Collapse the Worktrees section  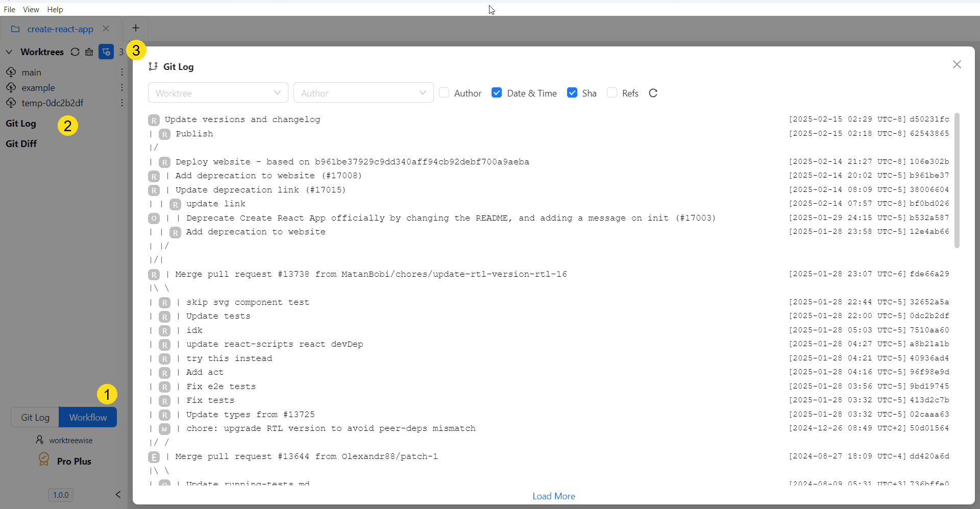point(9,52)
